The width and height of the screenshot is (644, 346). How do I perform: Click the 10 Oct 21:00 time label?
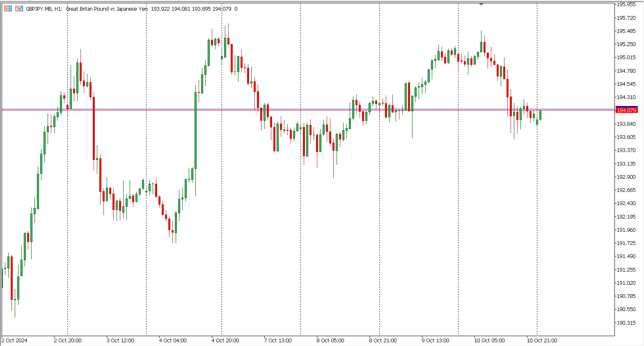click(x=542, y=341)
